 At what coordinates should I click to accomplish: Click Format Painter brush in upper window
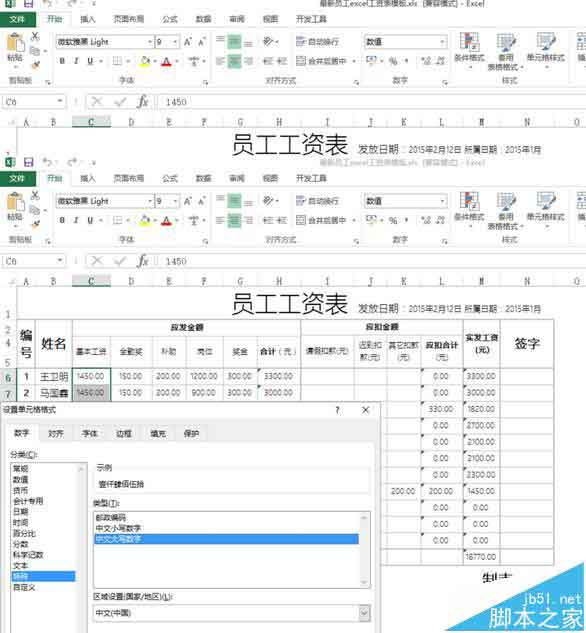(36, 65)
